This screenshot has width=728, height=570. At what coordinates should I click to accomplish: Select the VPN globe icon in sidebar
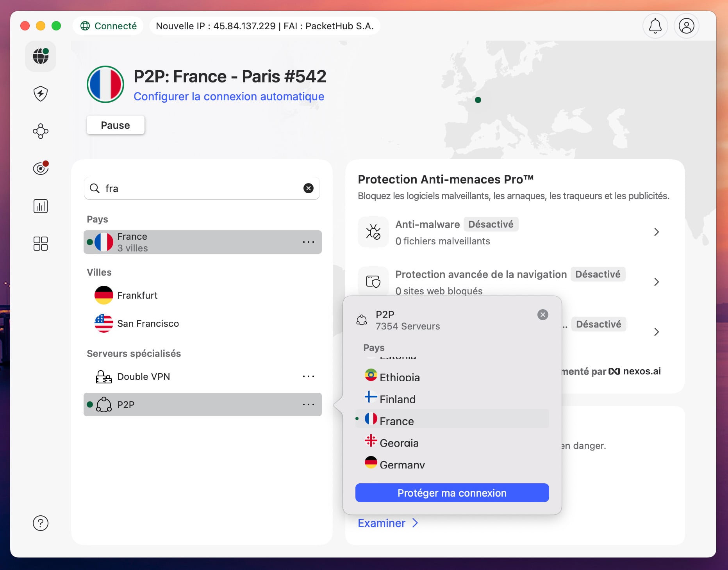pos(40,56)
